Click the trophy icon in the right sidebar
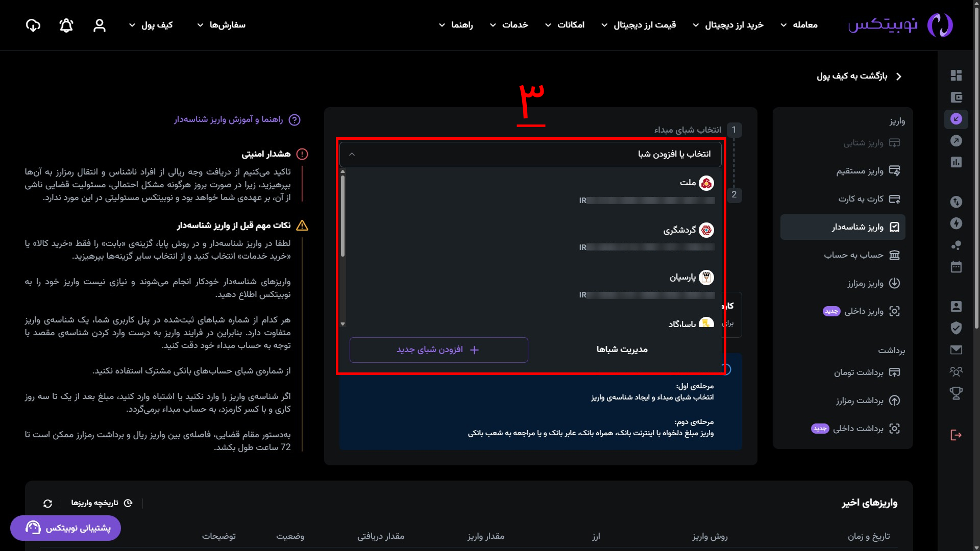Image resolution: width=980 pixels, height=551 pixels. pos(956,393)
